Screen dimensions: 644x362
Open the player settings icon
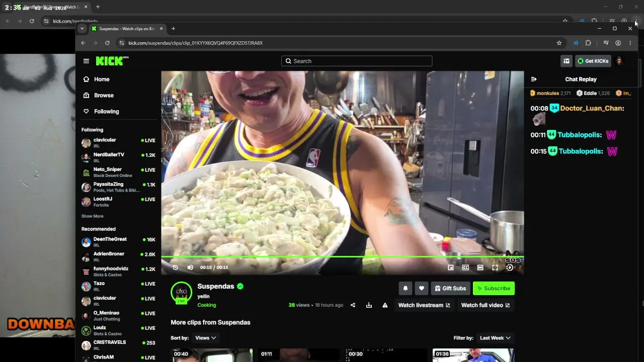tap(510, 267)
